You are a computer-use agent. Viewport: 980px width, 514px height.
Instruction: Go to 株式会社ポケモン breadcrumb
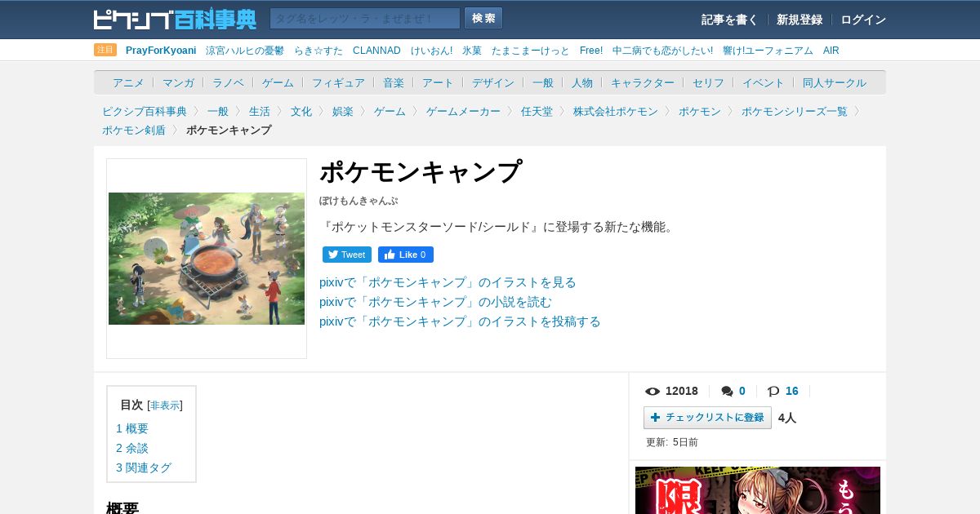616,111
